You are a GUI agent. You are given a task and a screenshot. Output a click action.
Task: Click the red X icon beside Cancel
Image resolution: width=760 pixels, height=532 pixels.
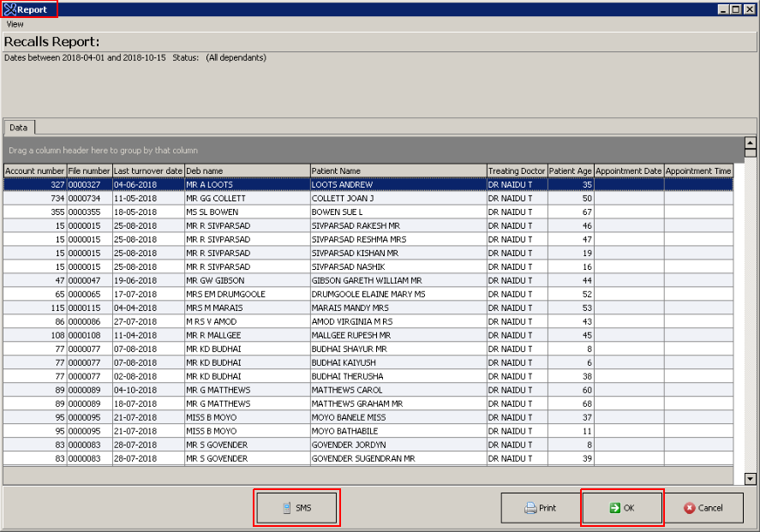point(689,508)
